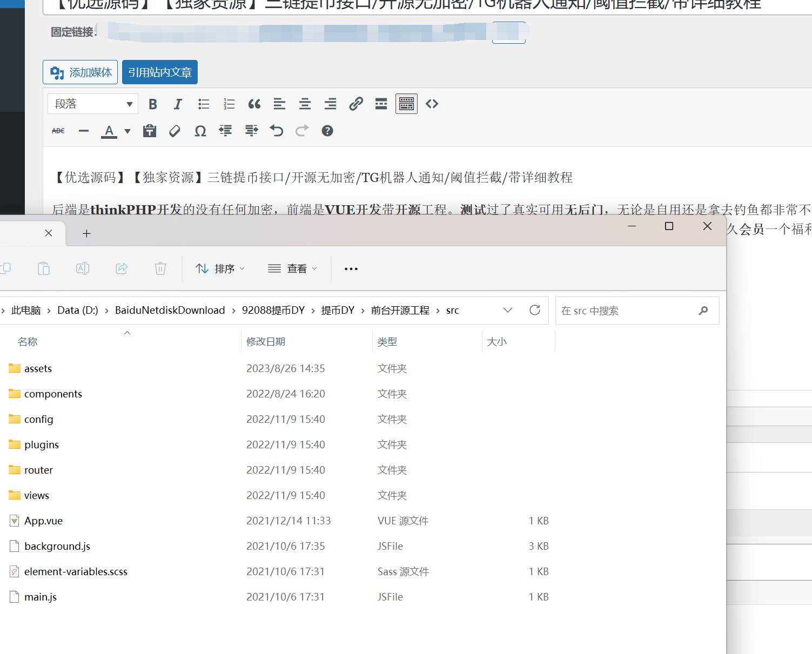Click the Explorer rename icon

point(83,268)
